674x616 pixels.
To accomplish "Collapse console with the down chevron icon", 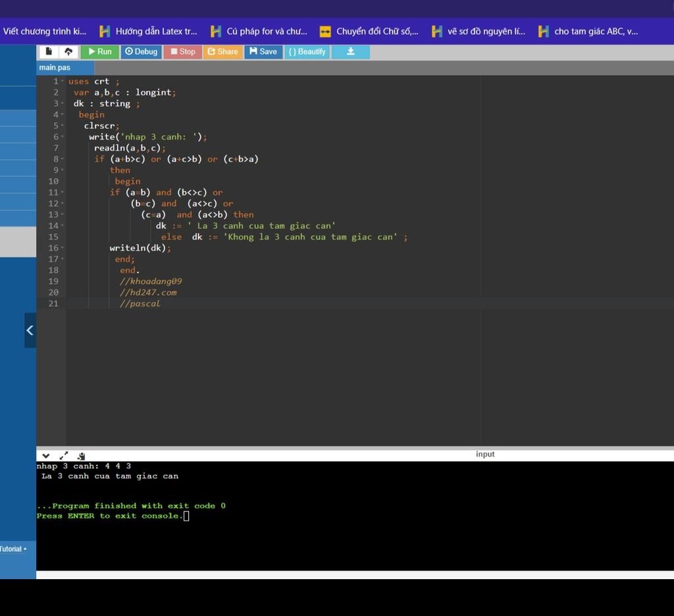I will tap(46, 455).
